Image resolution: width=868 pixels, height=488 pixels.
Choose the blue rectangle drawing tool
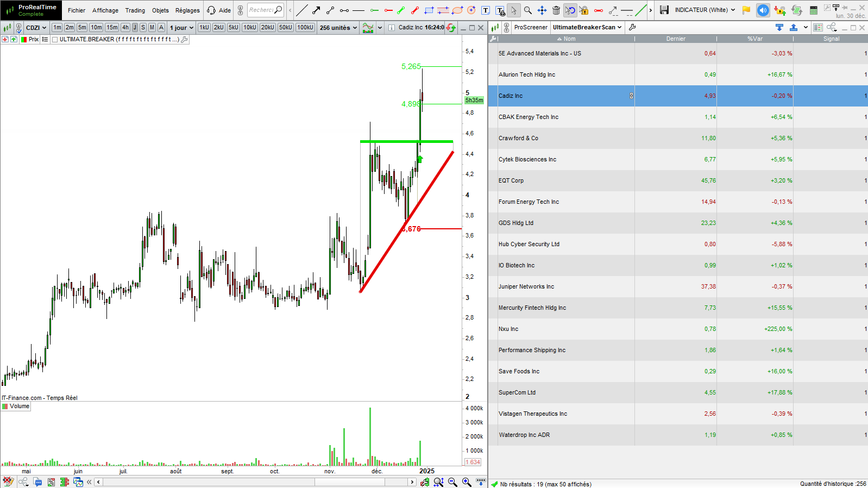coord(429,10)
